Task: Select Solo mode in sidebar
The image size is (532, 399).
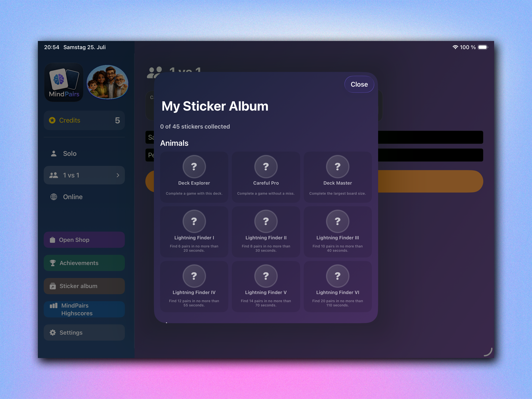Action: tap(84, 154)
